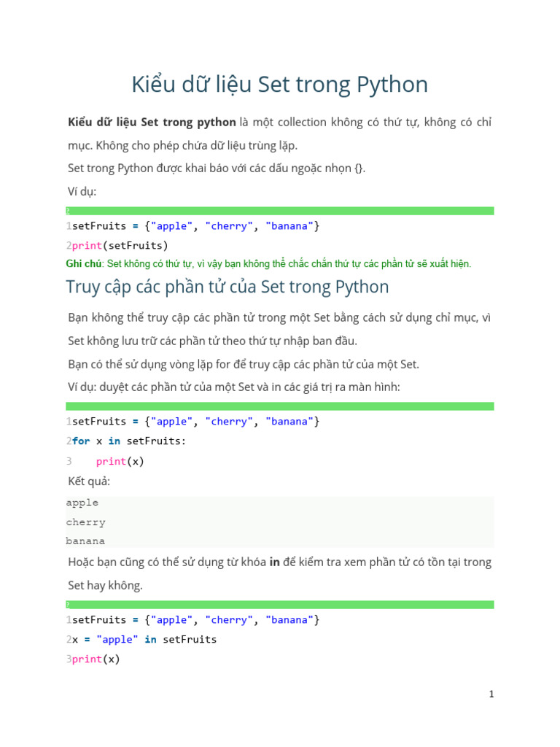Screen dimensions: 560x747
Task: Click the final print(x) code line
Action: click(96, 659)
